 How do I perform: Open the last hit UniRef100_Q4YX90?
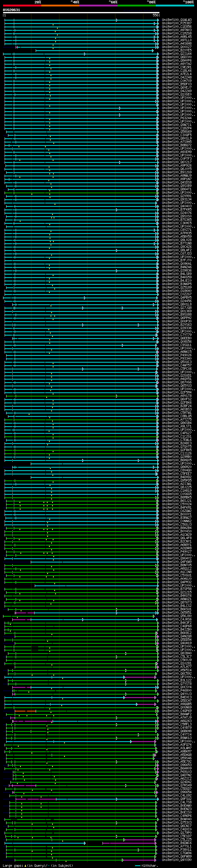click(176, 860)
